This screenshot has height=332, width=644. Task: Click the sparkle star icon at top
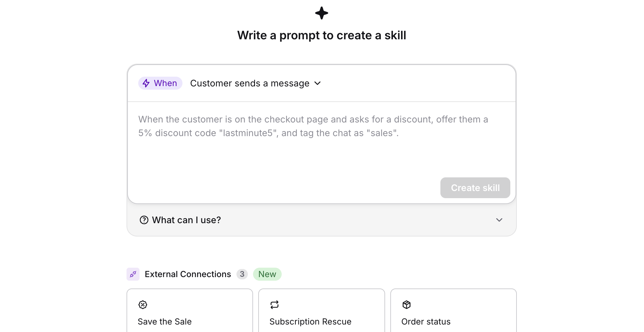click(321, 13)
